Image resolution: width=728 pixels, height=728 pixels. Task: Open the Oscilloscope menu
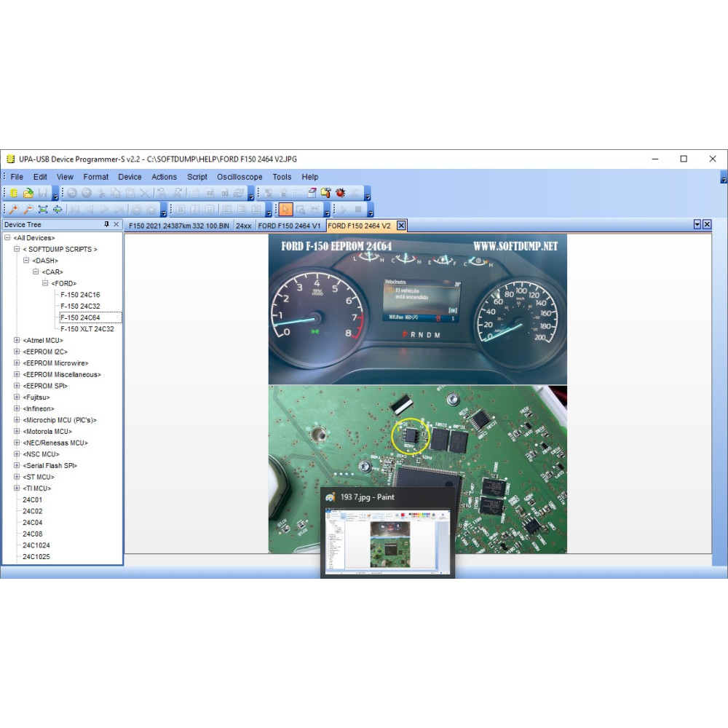pyautogui.click(x=240, y=177)
